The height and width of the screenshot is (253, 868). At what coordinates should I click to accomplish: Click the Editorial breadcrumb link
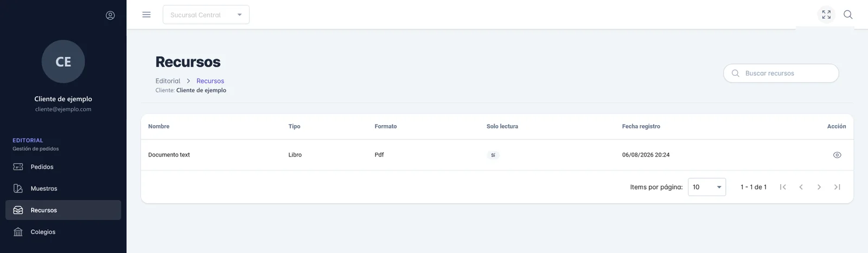click(168, 81)
